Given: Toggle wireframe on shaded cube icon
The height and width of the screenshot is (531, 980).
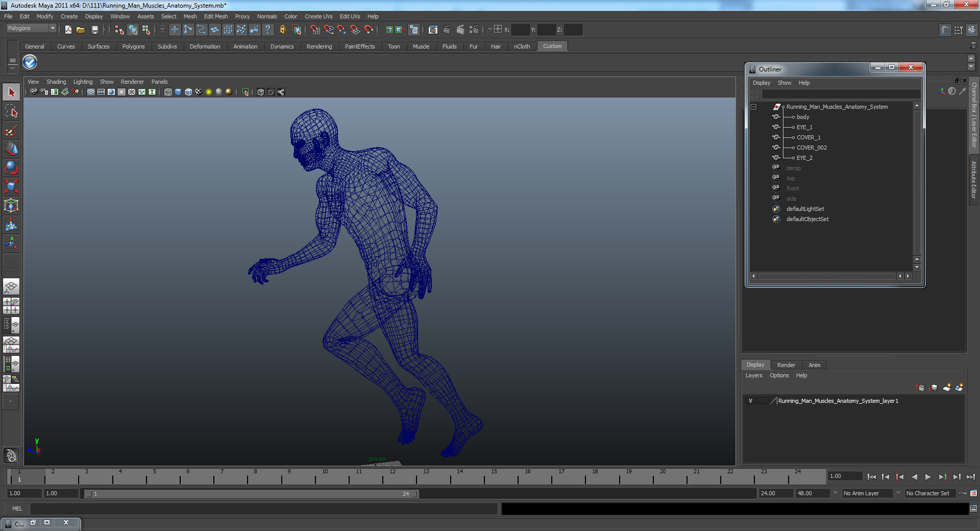Looking at the screenshot, I should pos(188,92).
